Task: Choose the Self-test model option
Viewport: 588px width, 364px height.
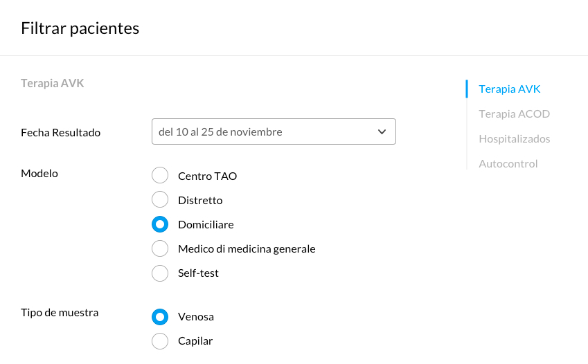Action: (x=160, y=273)
